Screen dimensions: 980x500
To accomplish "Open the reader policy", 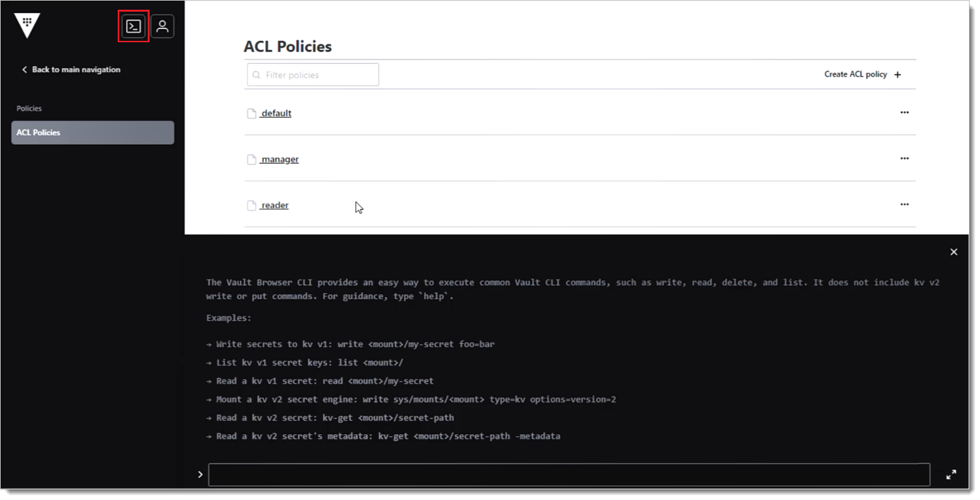I will (x=274, y=205).
